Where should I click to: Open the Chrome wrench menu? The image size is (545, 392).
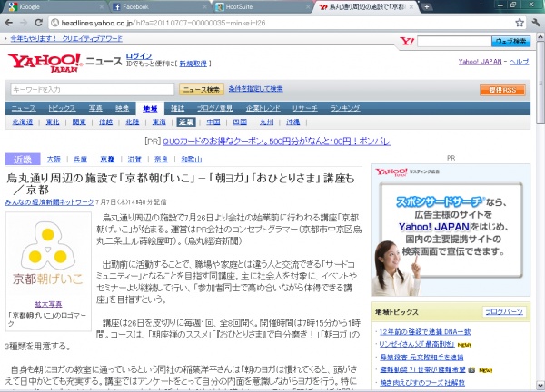point(536,23)
